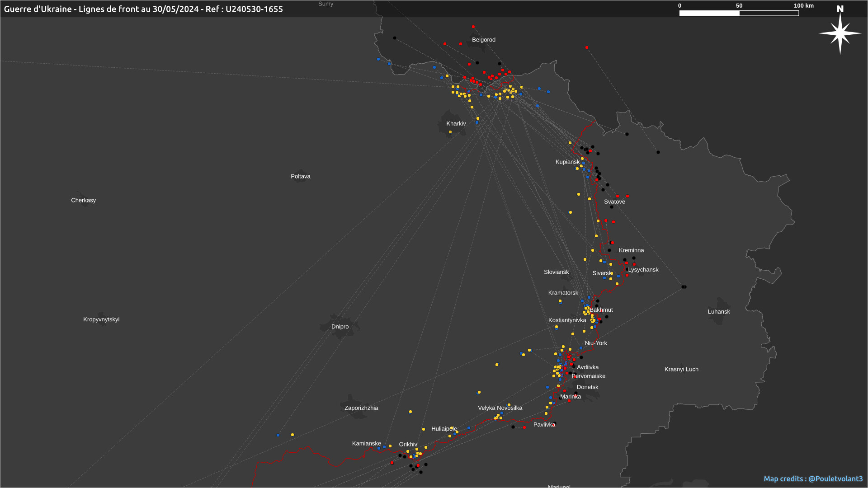Viewport: 868px width, 488px height.
Task: Click the distance scale bar
Action: tap(739, 13)
